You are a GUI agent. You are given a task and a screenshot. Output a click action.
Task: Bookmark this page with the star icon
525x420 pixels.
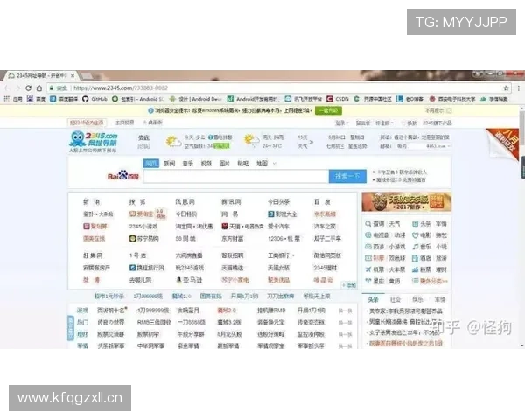click(x=506, y=88)
